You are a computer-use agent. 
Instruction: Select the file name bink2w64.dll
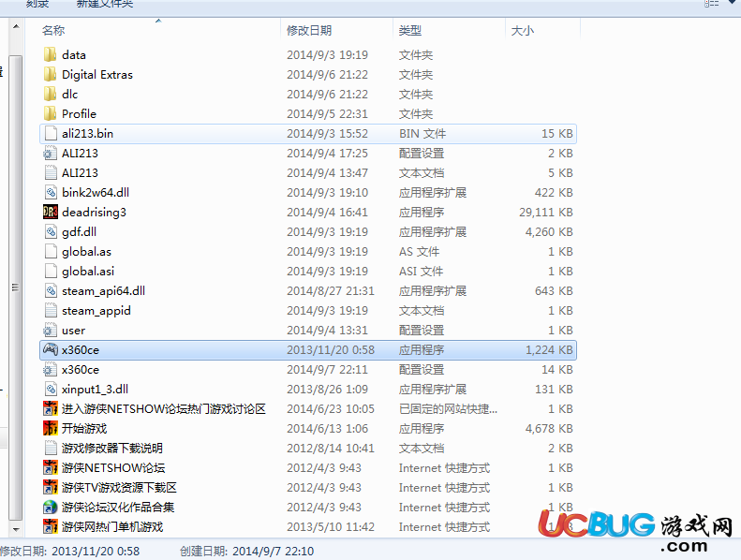[x=96, y=193]
